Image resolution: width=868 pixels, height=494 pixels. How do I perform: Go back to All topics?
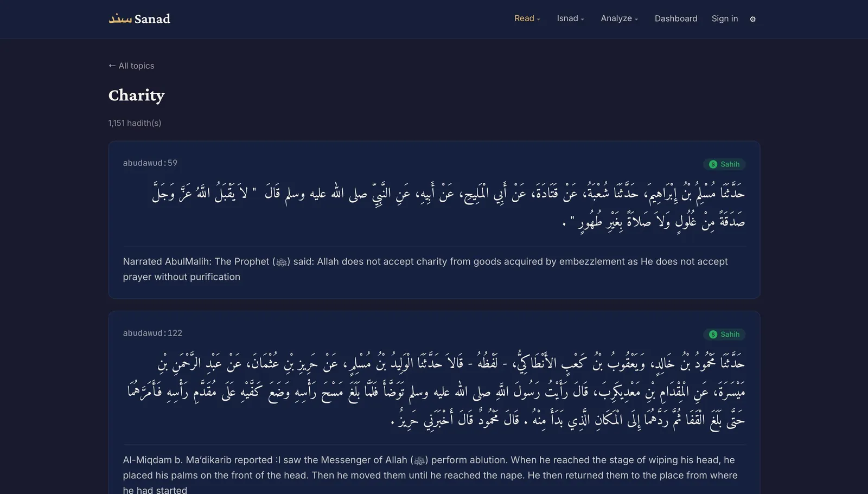pos(131,66)
